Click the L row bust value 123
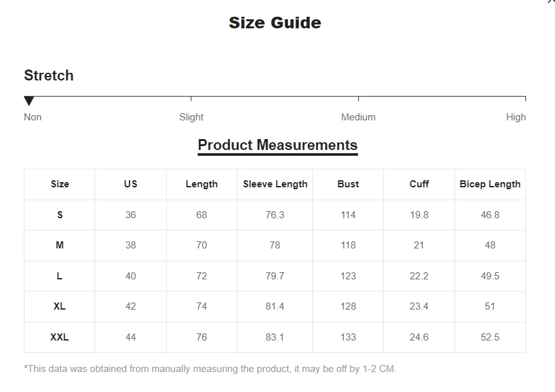This screenshot has height=392, width=555. (x=348, y=276)
